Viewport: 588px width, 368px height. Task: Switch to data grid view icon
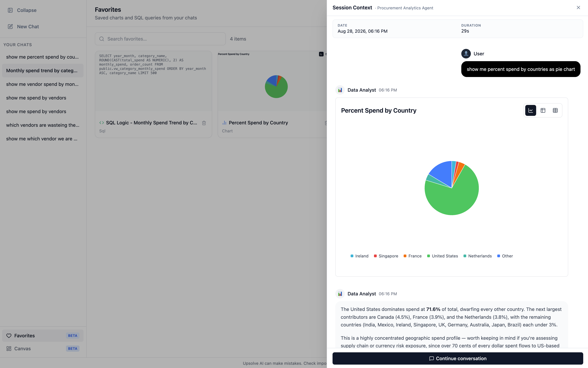tap(555, 111)
